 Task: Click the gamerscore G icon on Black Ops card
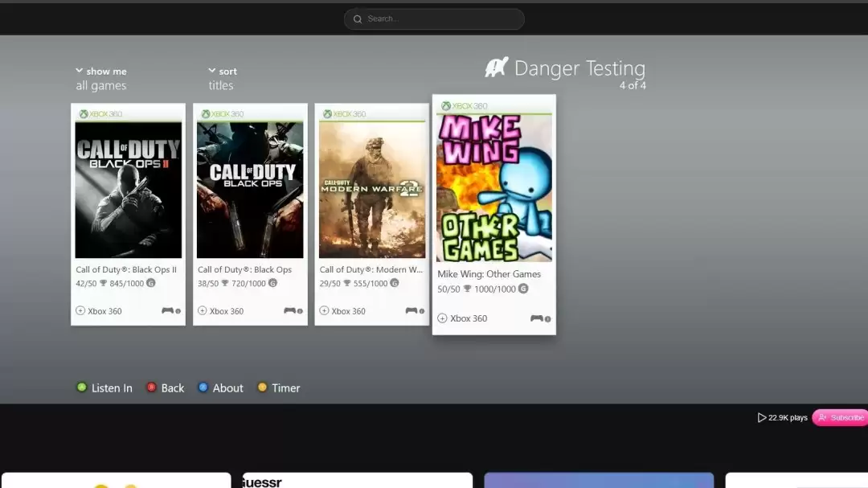coord(273,283)
